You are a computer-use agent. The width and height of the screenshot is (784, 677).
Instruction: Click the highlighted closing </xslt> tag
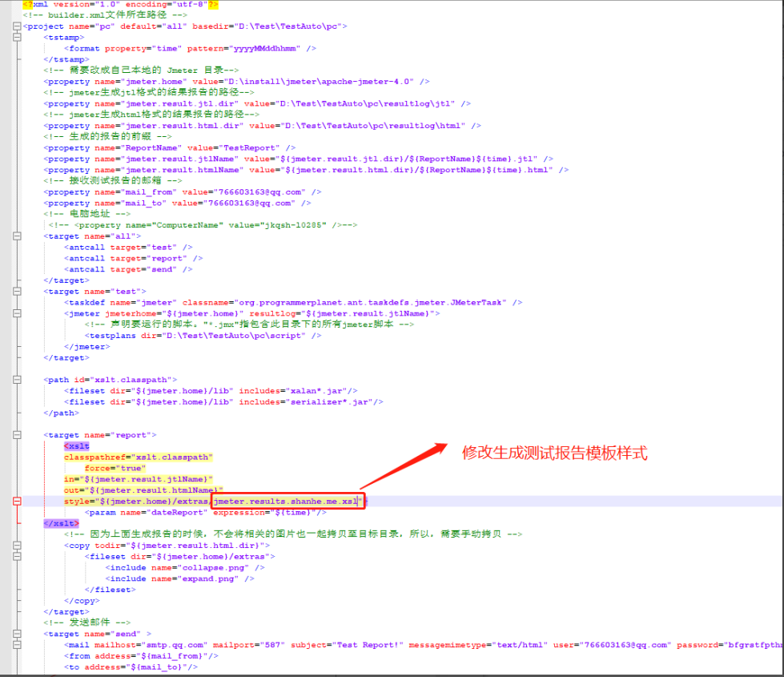(61, 523)
